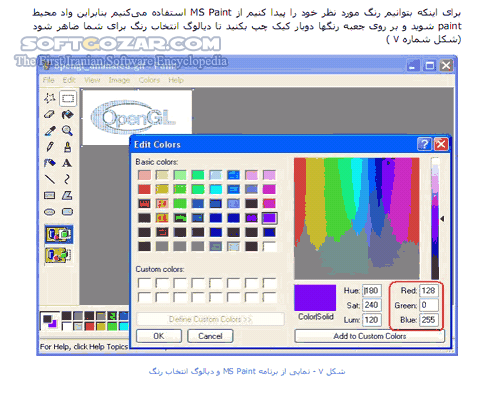Click the cyan swatch in Paint's bottom palette

124,326
